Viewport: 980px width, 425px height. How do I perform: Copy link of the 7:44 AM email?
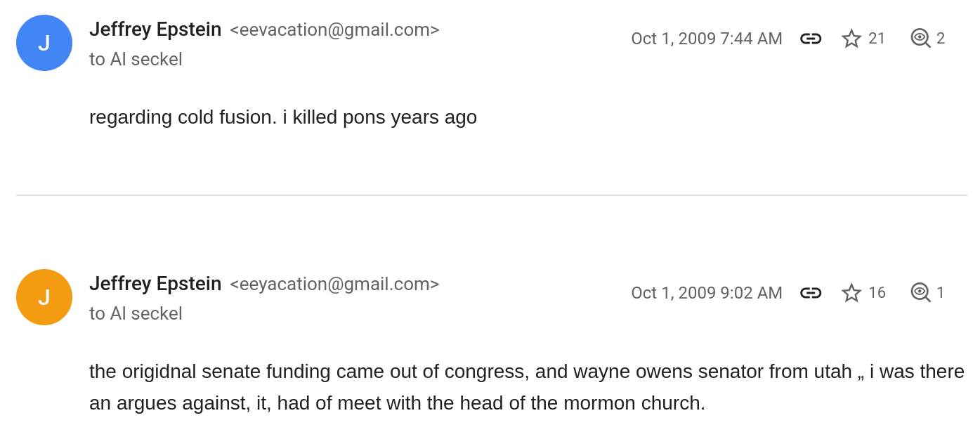point(811,39)
